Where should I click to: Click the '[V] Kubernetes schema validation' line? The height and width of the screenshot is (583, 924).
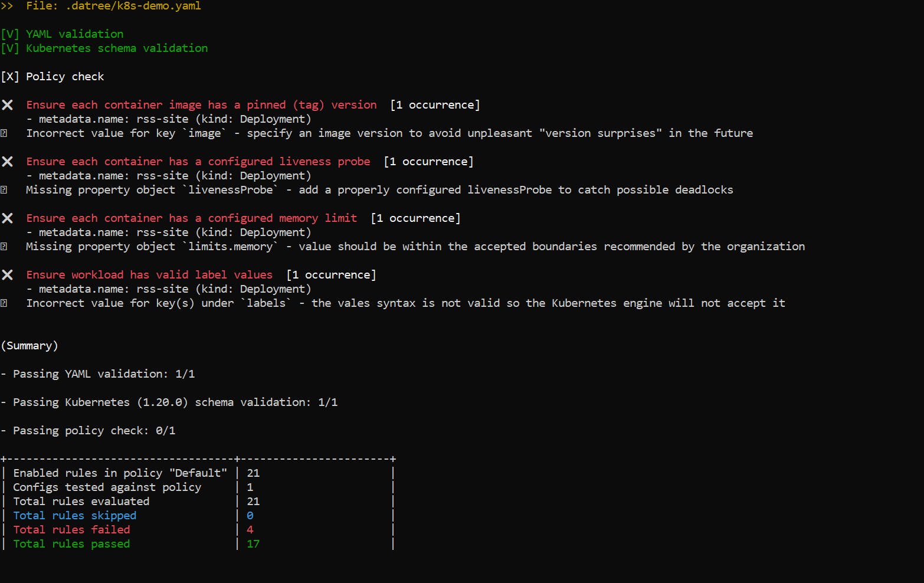(104, 48)
